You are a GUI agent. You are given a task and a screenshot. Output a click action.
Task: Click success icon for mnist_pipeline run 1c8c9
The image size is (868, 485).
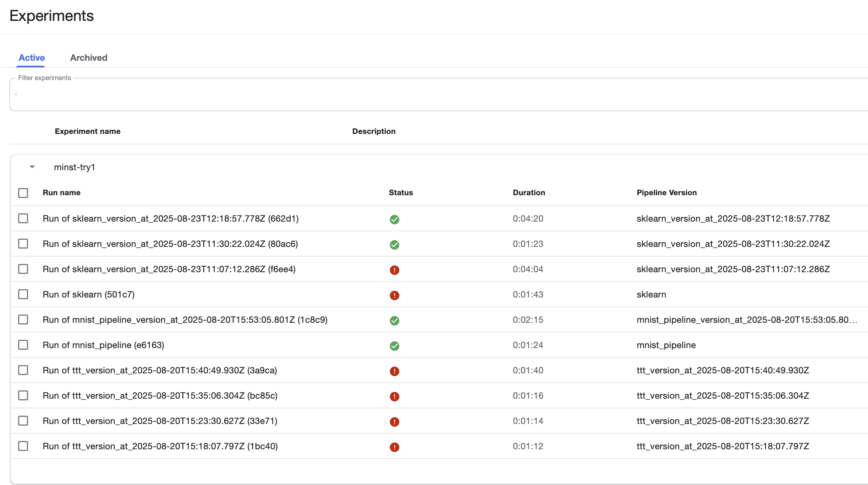[x=394, y=320]
